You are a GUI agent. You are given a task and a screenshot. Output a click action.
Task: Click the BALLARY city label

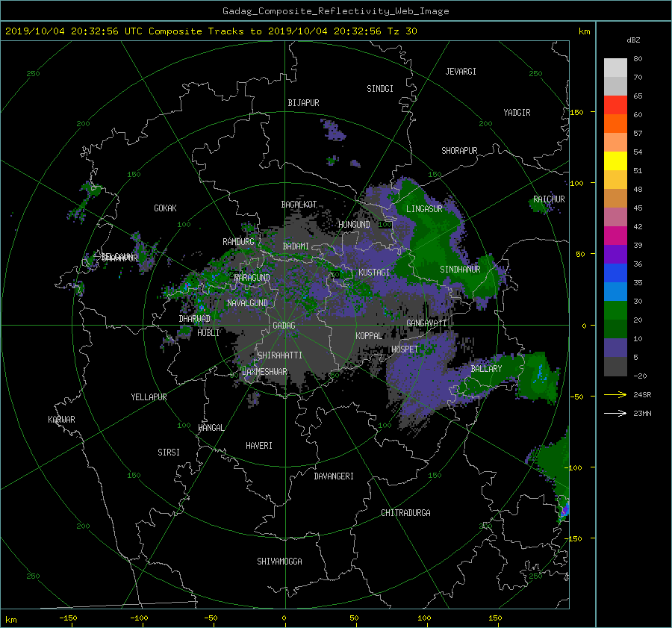coord(486,369)
